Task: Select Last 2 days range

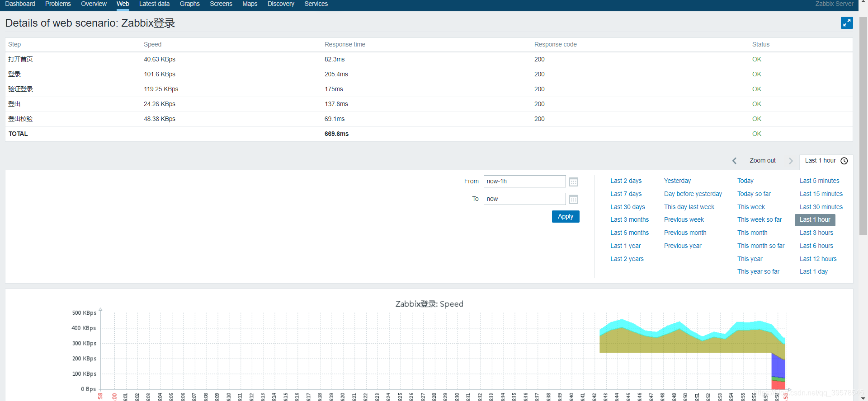Action: [x=626, y=181]
